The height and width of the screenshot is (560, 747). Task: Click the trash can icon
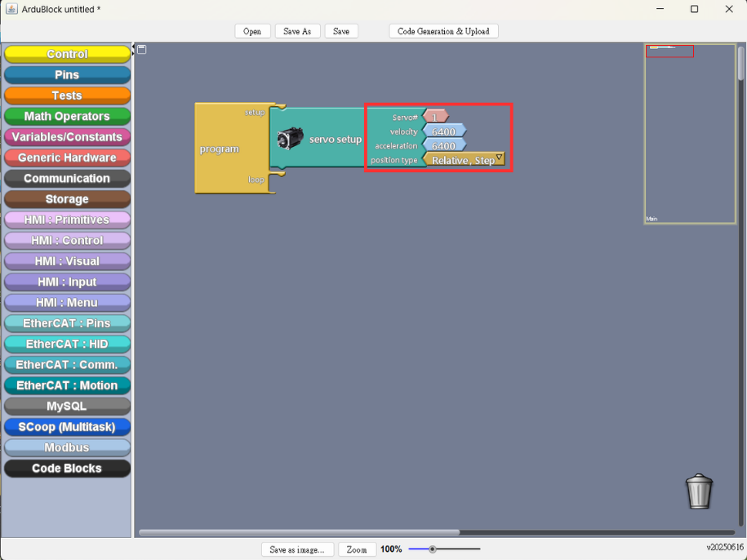pyautogui.click(x=699, y=491)
